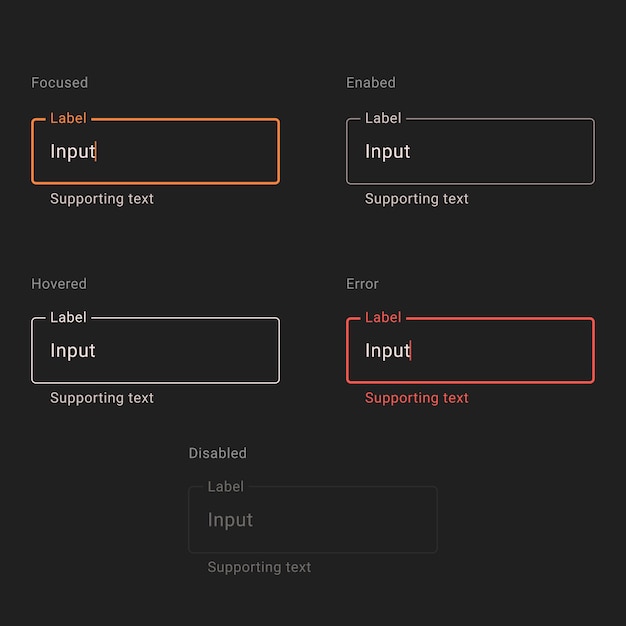Select the orange Label in Focused field

coord(68,118)
